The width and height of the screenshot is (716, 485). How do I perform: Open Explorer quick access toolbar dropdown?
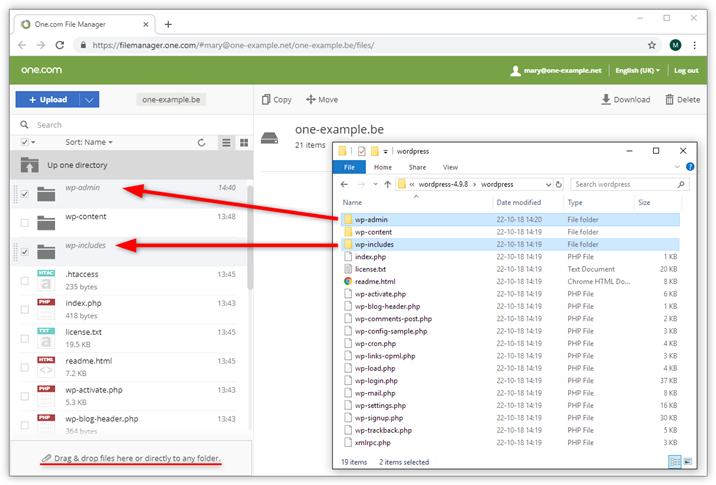385,151
